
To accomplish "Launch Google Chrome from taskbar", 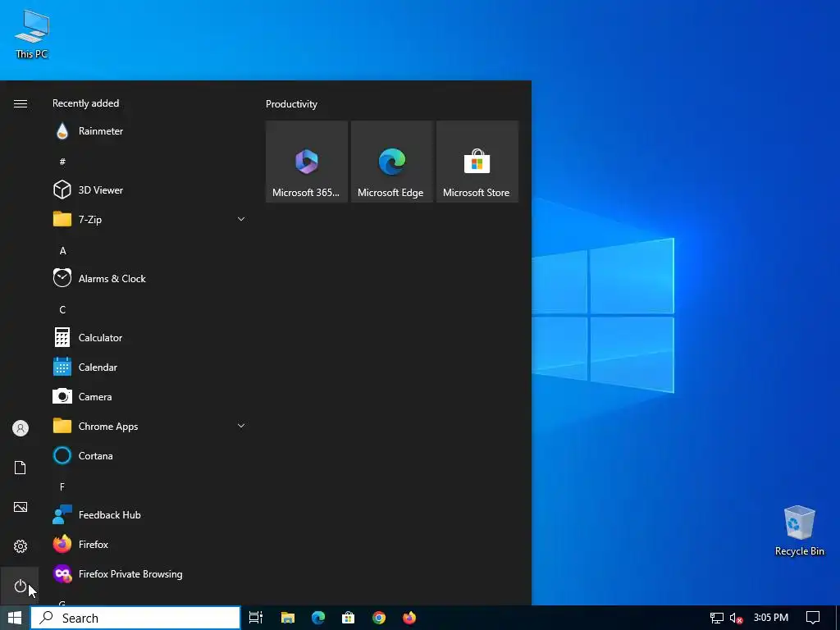I will tap(379, 619).
